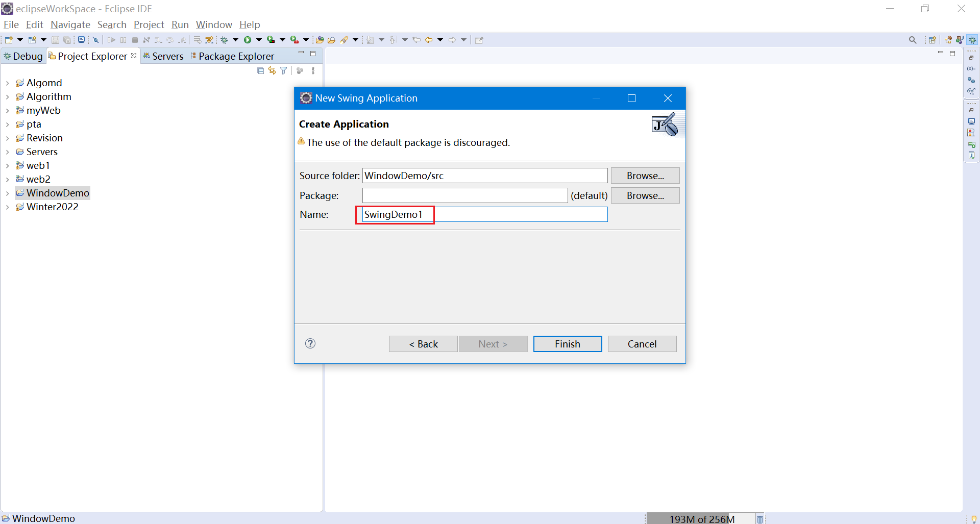980x524 pixels.
Task: Click the Debug bug toolbar icon
Action: pyautogui.click(x=224, y=40)
